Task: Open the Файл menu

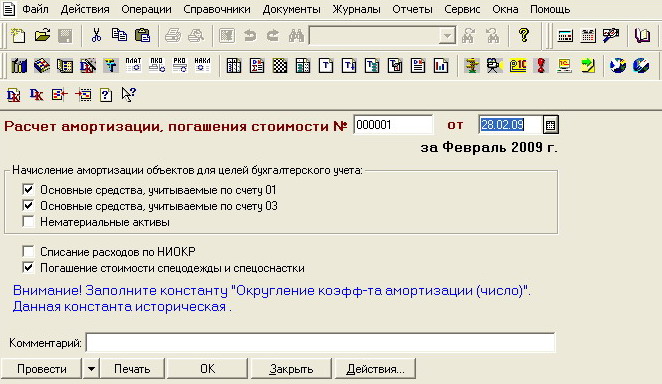Action: point(35,9)
